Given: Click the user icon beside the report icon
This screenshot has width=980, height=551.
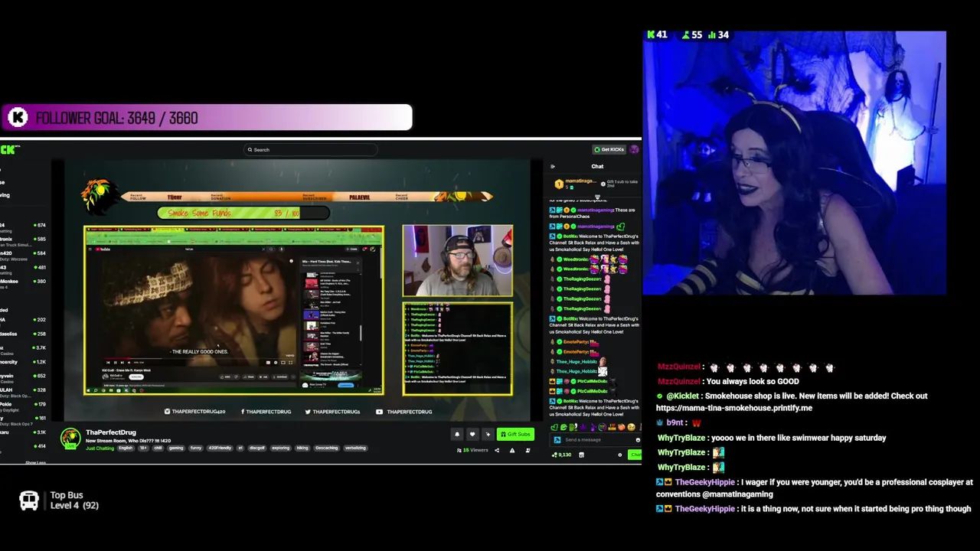Looking at the screenshot, I should (x=528, y=450).
